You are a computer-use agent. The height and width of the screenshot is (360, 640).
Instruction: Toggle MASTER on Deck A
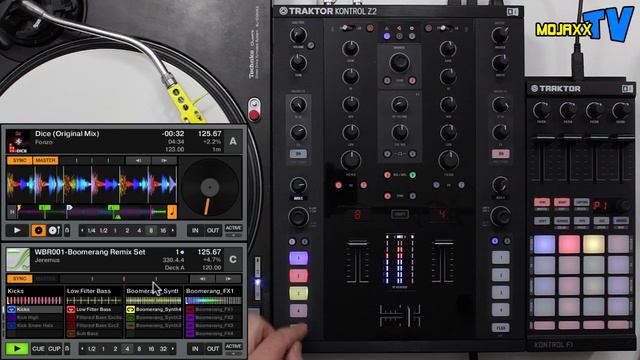pyautogui.click(x=45, y=160)
